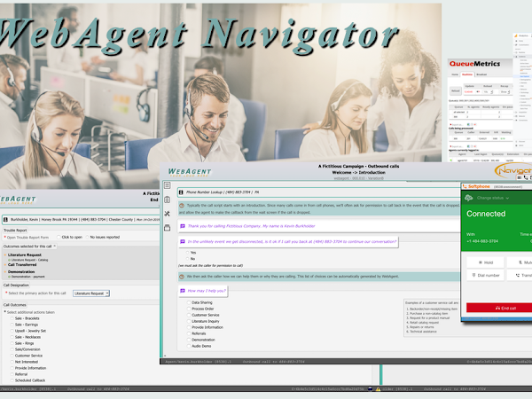Check 'Customer Service' in Call Outcomes
The width and height of the screenshot is (532, 399).
[x=12, y=356]
